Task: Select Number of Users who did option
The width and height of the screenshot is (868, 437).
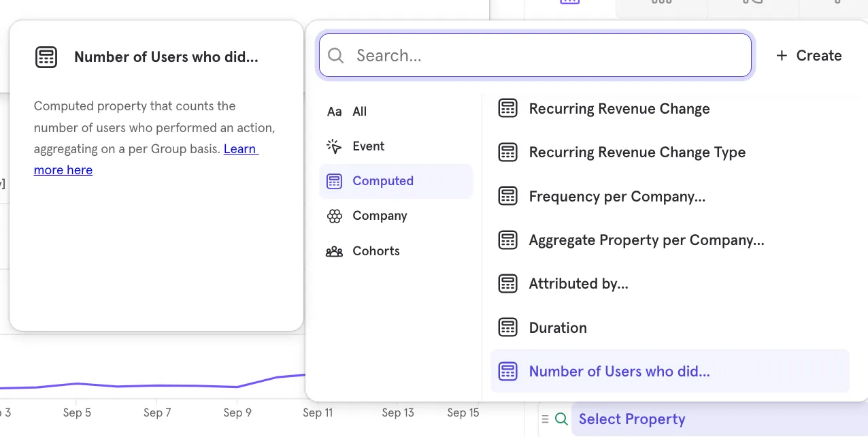Action: (619, 372)
